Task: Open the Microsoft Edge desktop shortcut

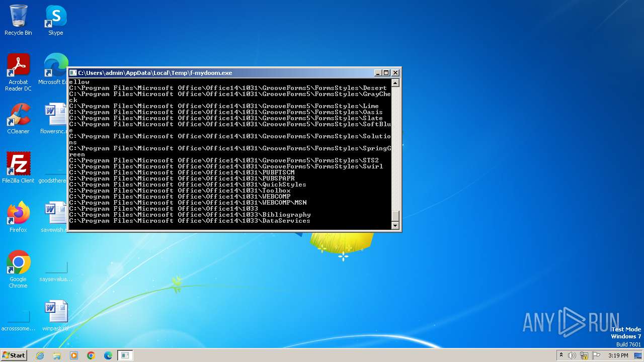Action: pyautogui.click(x=54, y=69)
